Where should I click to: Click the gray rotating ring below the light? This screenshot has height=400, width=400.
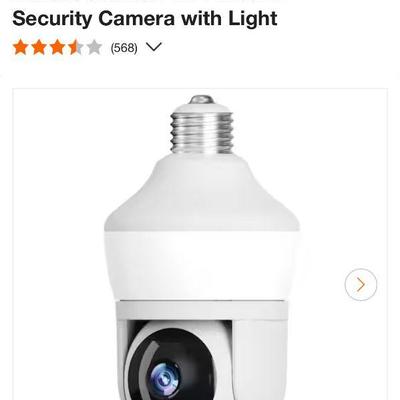click(x=201, y=310)
